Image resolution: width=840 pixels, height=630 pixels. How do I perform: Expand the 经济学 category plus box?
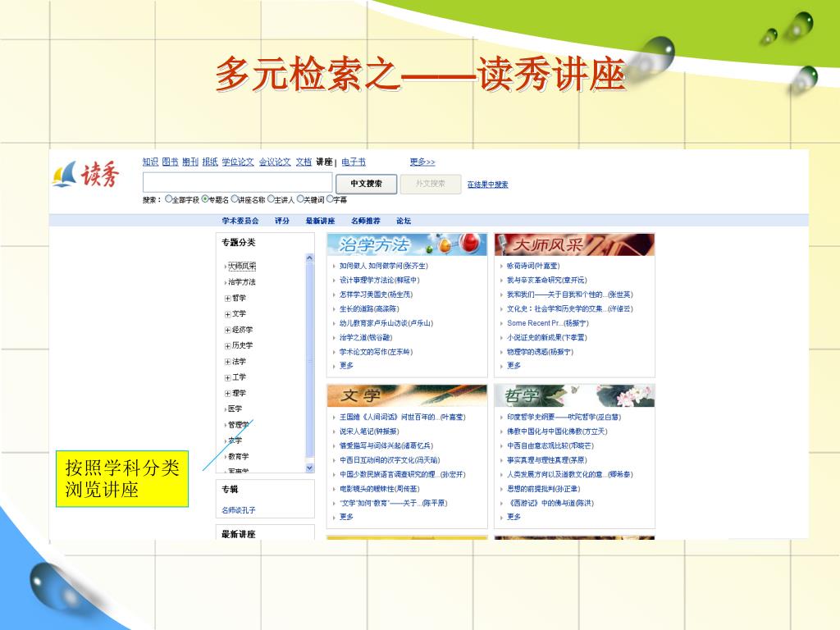tap(228, 330)
